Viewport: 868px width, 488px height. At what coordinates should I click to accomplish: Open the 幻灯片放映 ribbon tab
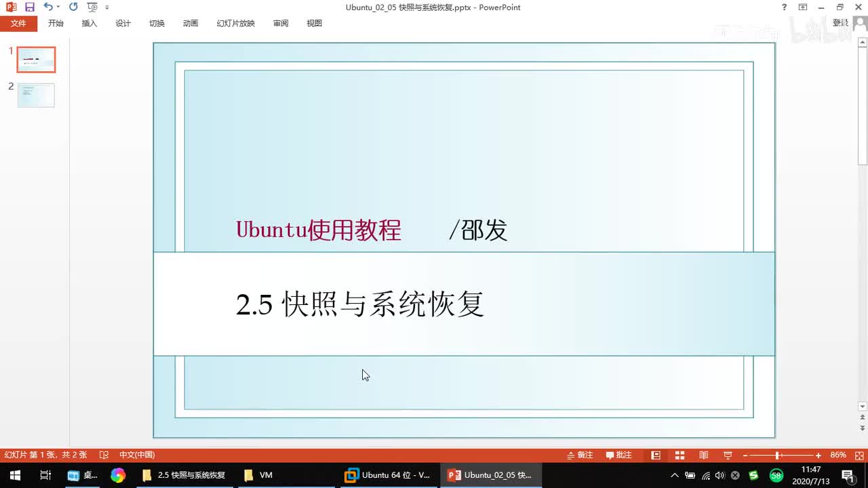click(235, 23)
